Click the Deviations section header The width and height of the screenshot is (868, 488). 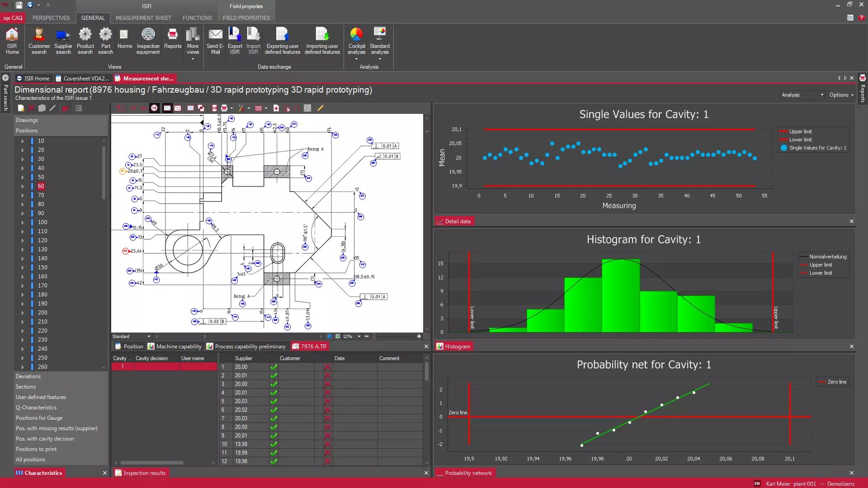point(28,376)
